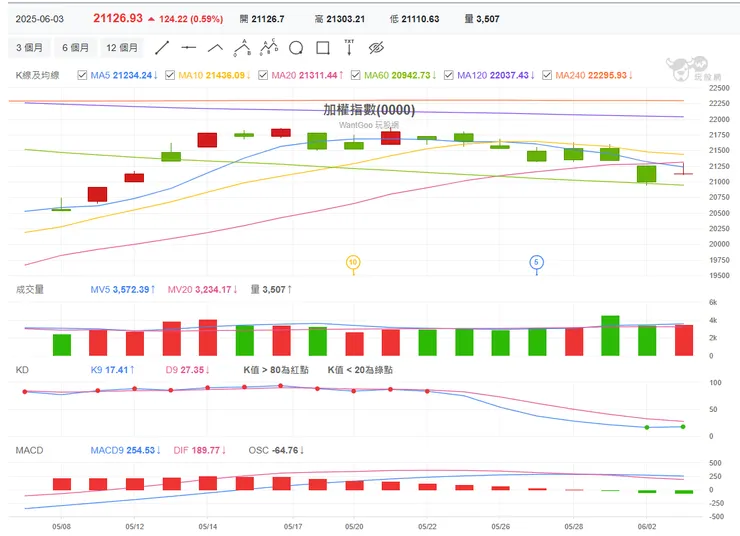
Task: Click the open price 21126.7
Action: click(268, 19)
